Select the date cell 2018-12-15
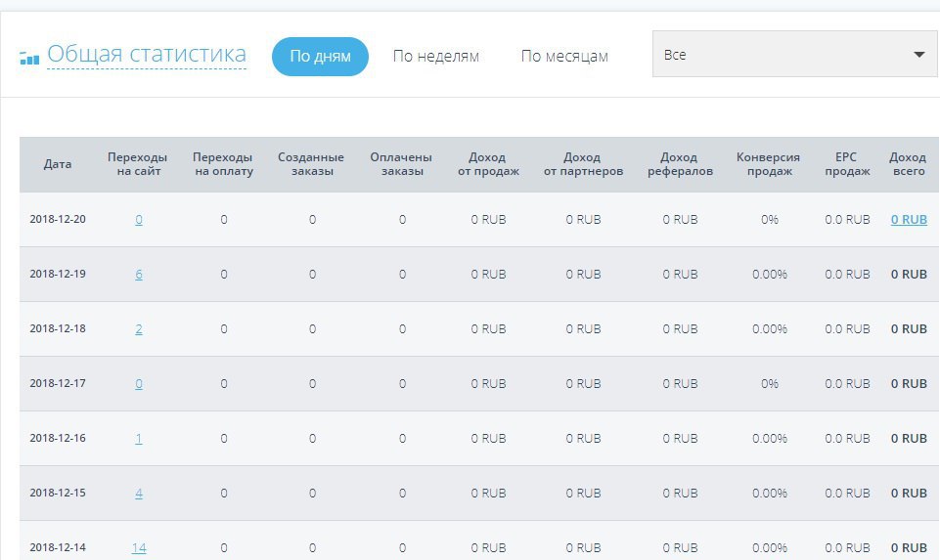940x560 pixels. pyautogui.click(x=58, y=493)
